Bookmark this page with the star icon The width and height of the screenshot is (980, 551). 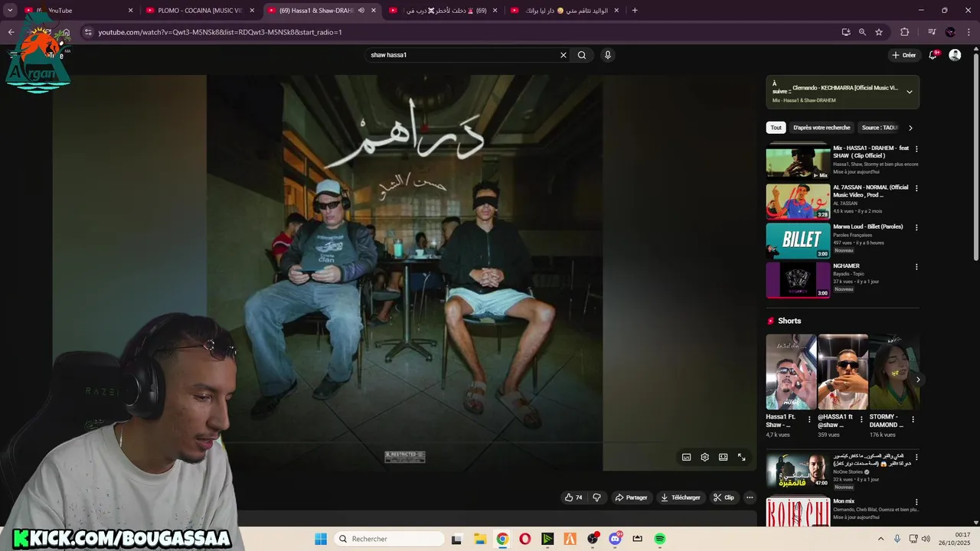click(879, 32)
